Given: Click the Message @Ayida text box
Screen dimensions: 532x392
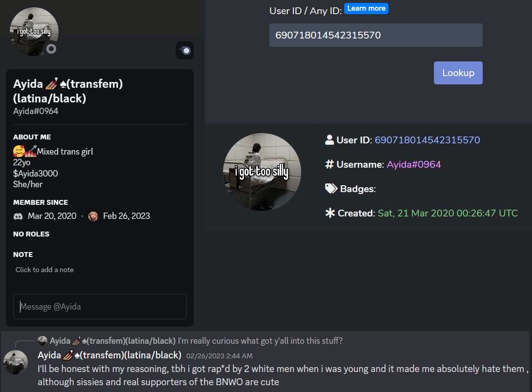Looking at the screenshot, I should (100, 307).
